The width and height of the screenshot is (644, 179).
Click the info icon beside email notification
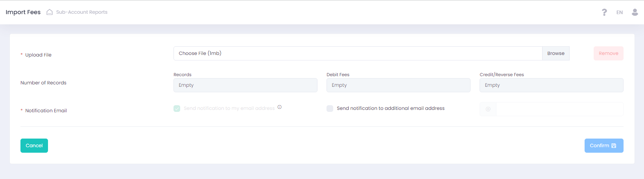pos(279,107)
